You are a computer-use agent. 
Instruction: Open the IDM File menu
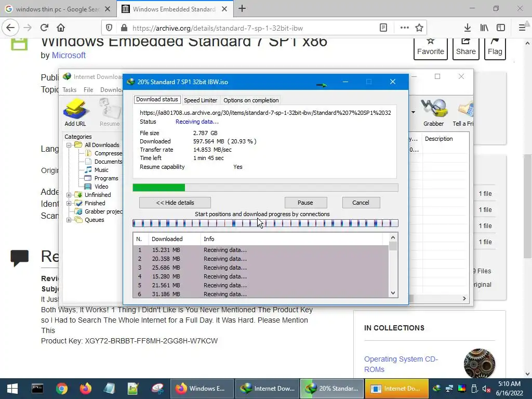pos(88,90)
